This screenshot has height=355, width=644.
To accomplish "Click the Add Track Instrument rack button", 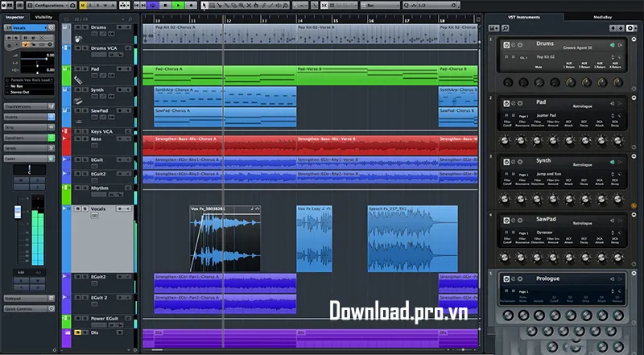I will click(x=494, y=28).
